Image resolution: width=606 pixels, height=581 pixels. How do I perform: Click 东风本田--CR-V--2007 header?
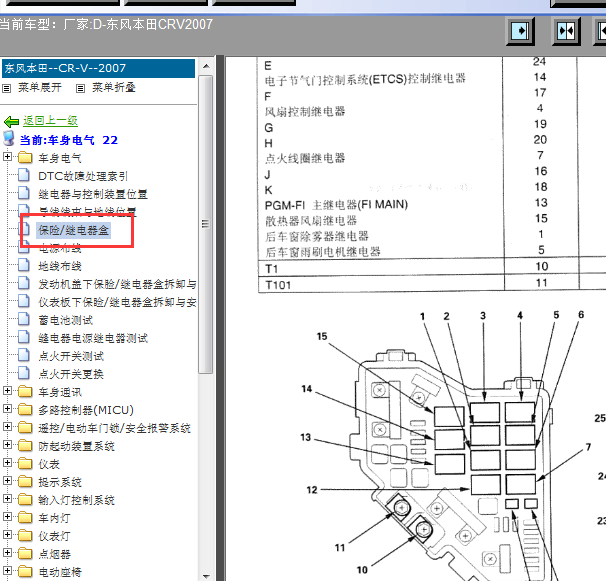98,68
